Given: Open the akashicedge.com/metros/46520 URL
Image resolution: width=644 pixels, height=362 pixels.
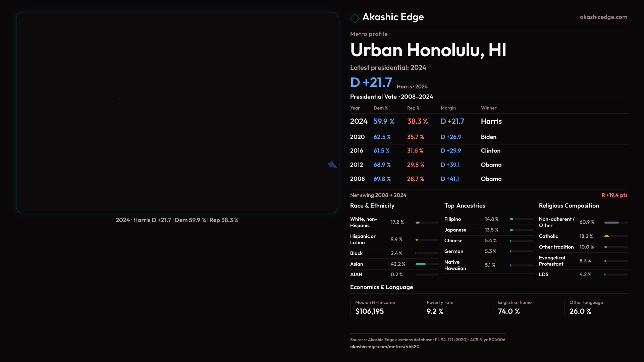Looking at the screenshot, I should (384, 347).
